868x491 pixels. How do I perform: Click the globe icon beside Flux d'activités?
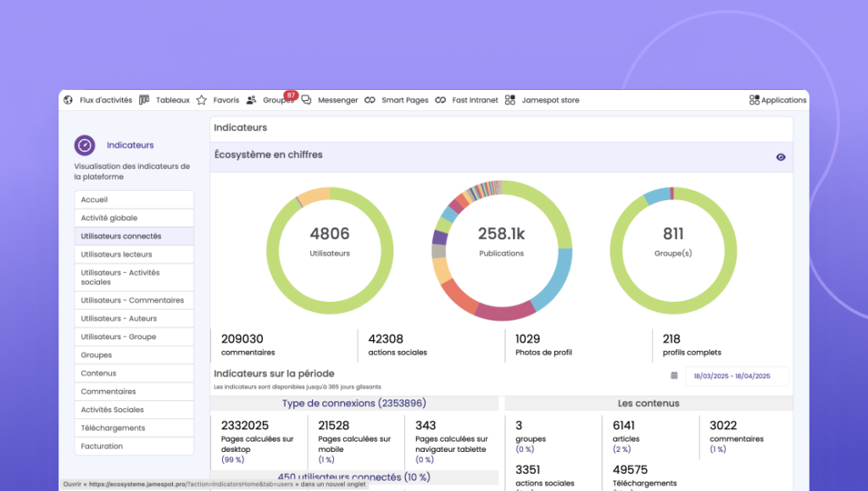click(x=68, y=100)
